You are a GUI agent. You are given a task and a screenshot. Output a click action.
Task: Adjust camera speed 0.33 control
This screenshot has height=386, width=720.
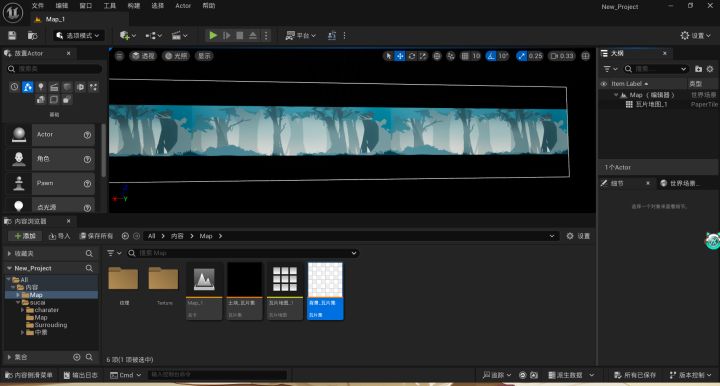pos(562,56)
